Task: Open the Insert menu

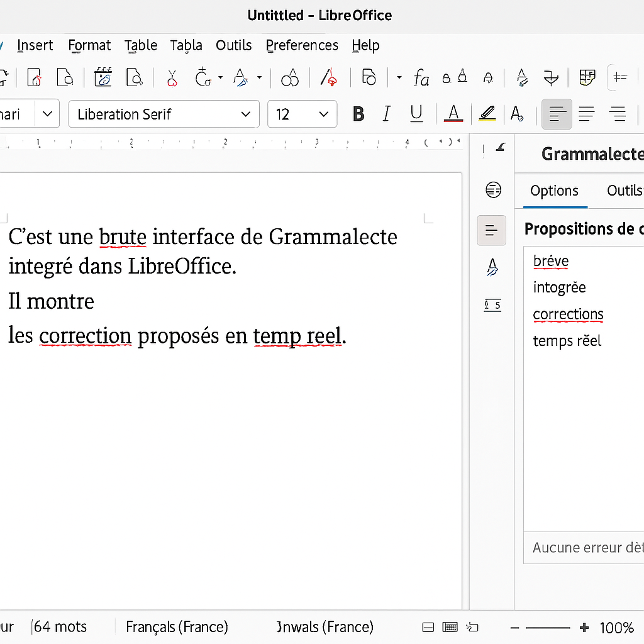Action: (x=35, y=45)
